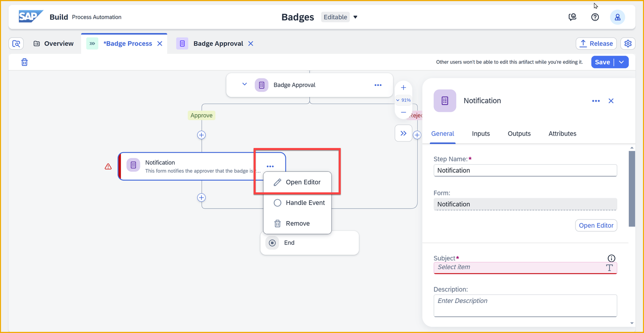This screenshot has width=644, height=333.
Task: Expand the Save button dropdown arrow
Action: click(x=621, y=62)
